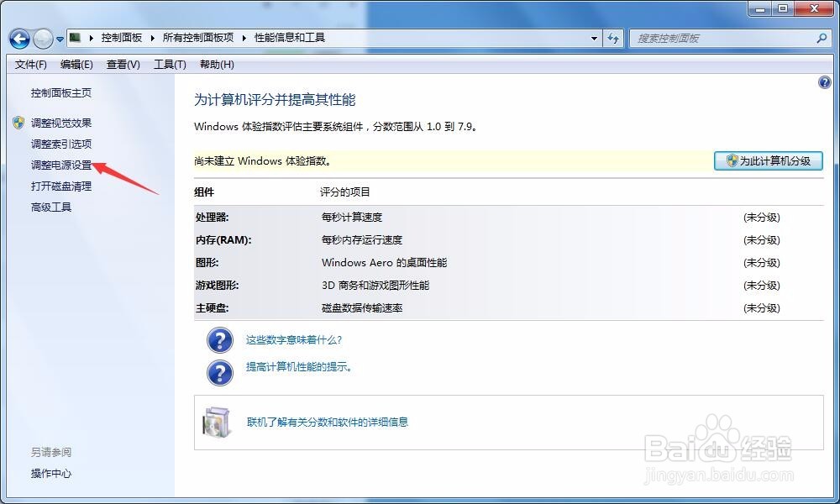840x504 pixels.
Task: Select the 游戏图形 component row label
Action: 217,286
